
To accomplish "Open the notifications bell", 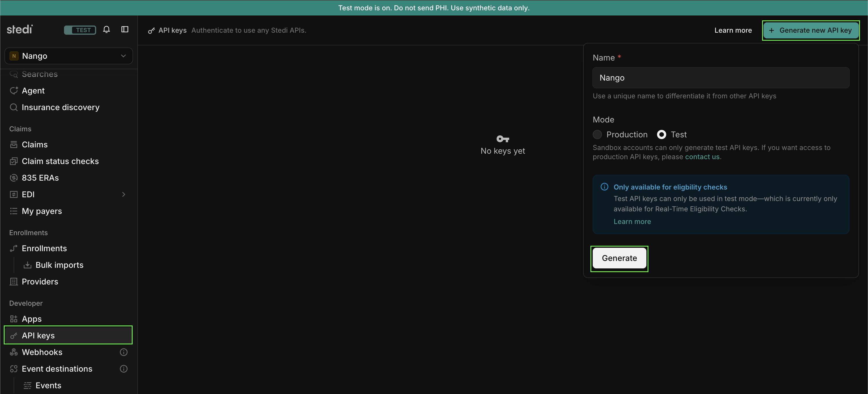I will [x=106, y=30].
